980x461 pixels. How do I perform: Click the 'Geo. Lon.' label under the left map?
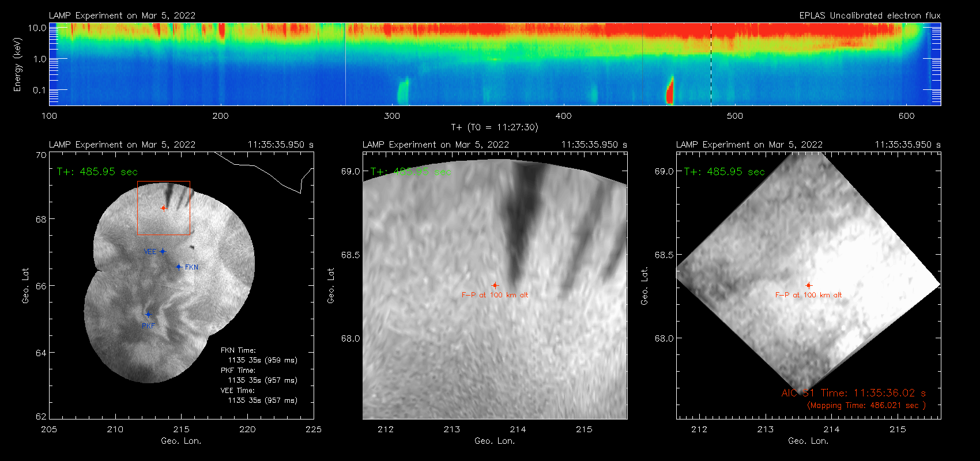[x=181, y=441]
